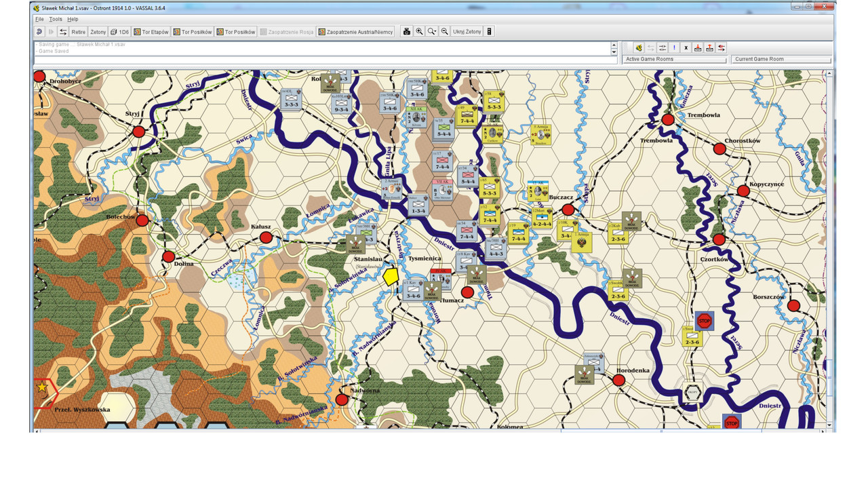Select the 4-4-3 unit counter

tap(496, 248)
